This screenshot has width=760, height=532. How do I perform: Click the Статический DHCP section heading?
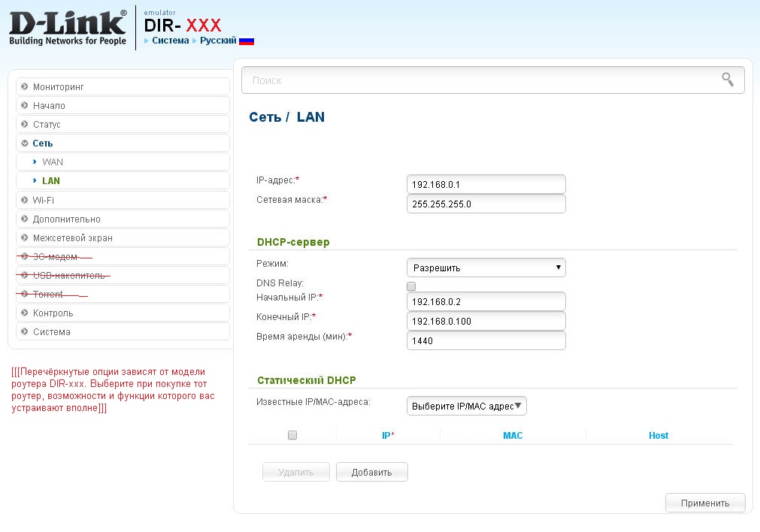click(306, 380)
